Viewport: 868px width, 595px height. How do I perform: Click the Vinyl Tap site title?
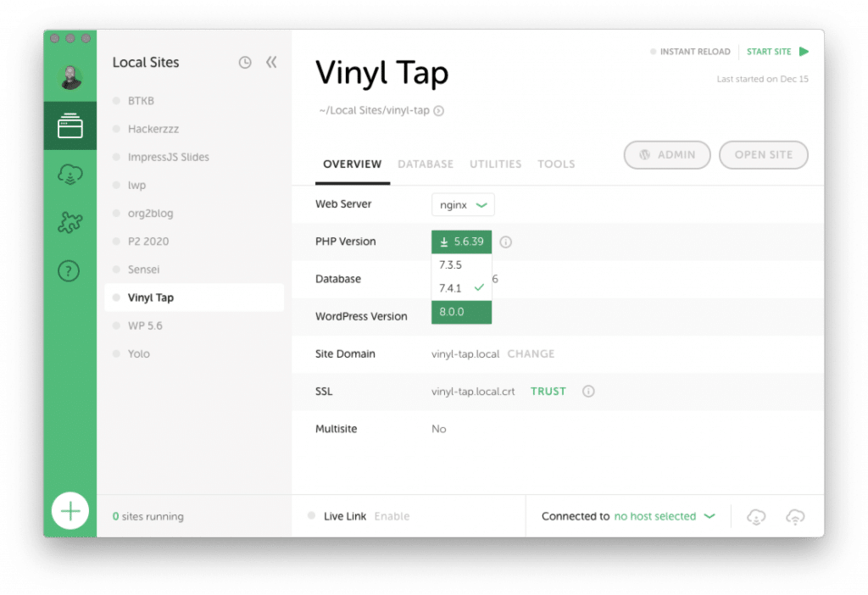tap(382, 73)
